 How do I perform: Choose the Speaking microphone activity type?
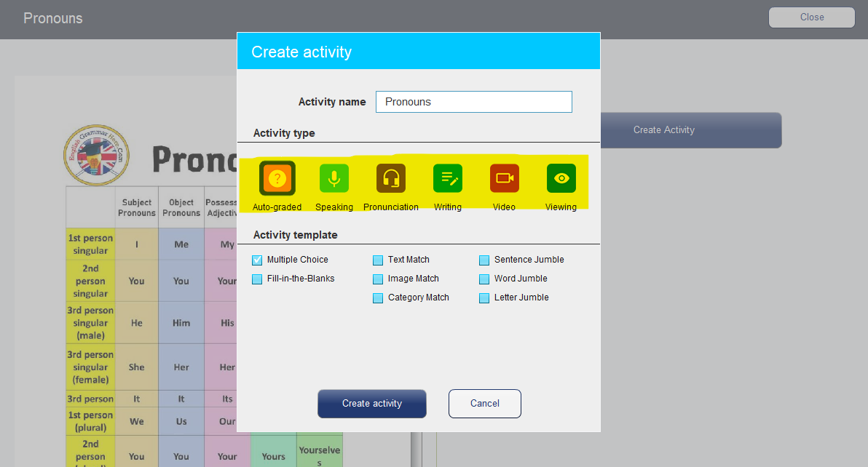point(334,178)
